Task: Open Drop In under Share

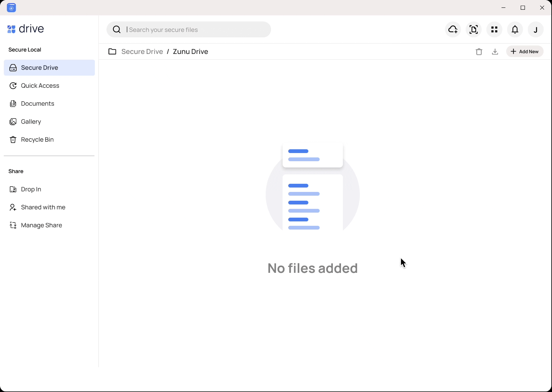Action: [31, 189]
